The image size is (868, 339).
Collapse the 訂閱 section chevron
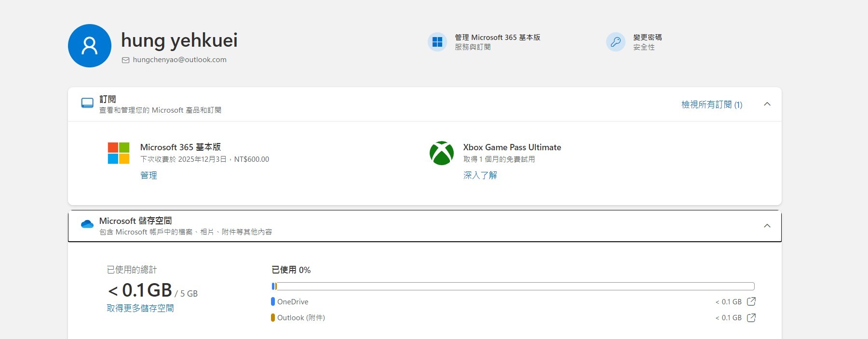(767, 104)
